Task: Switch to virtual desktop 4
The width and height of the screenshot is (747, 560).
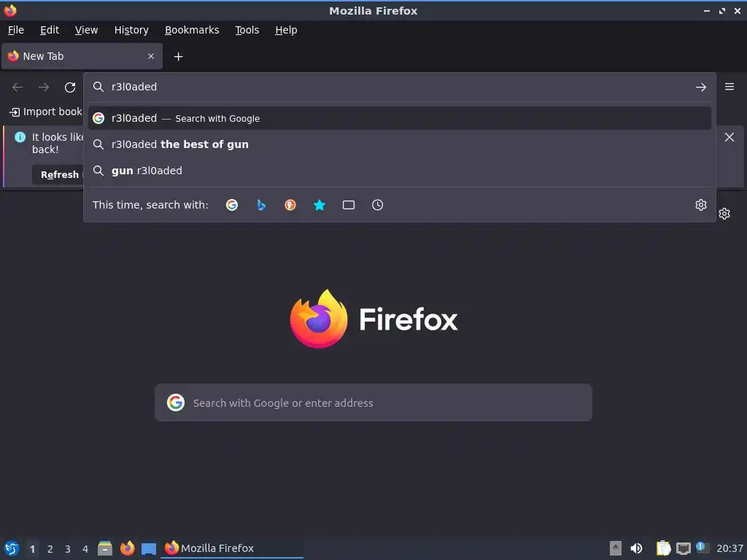Action: click(x=85, y=549)
